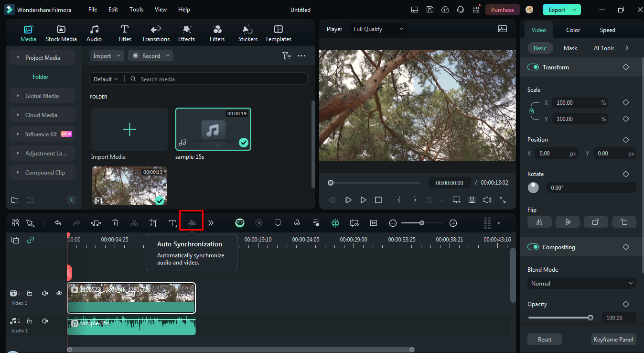The image size is (644, 353).
Task: Stop playback with the square button
Action: pyautogui.click(x=378, y=200)
